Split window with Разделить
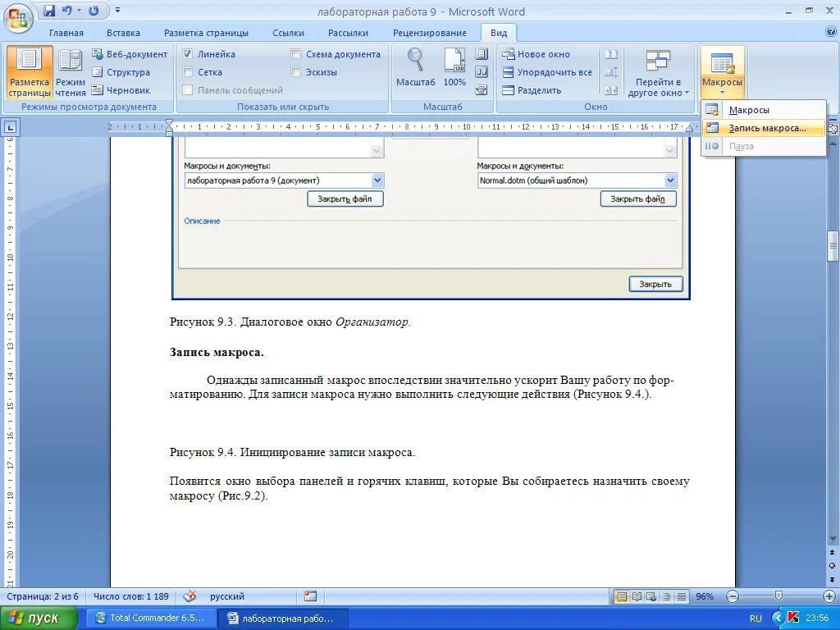This screenshot has height=630, width=840. (x=532, y=90)
